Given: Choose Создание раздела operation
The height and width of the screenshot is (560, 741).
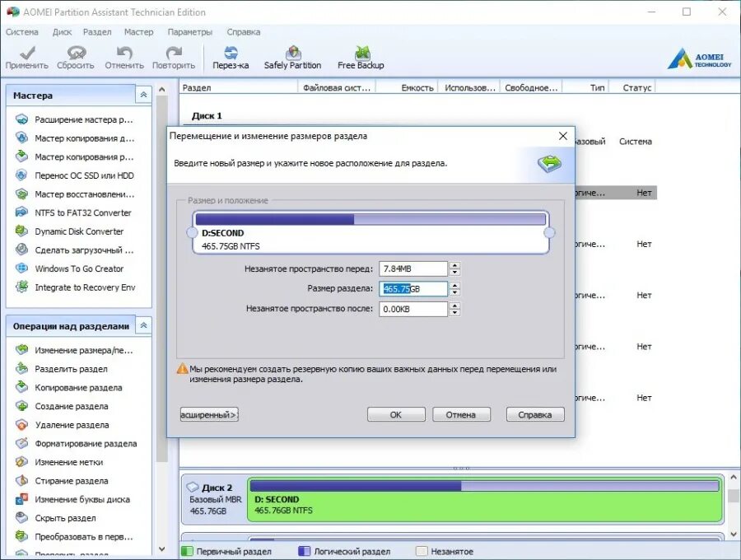Looking at the screenshot, I should pyautogui.click(x=62, y=406).
